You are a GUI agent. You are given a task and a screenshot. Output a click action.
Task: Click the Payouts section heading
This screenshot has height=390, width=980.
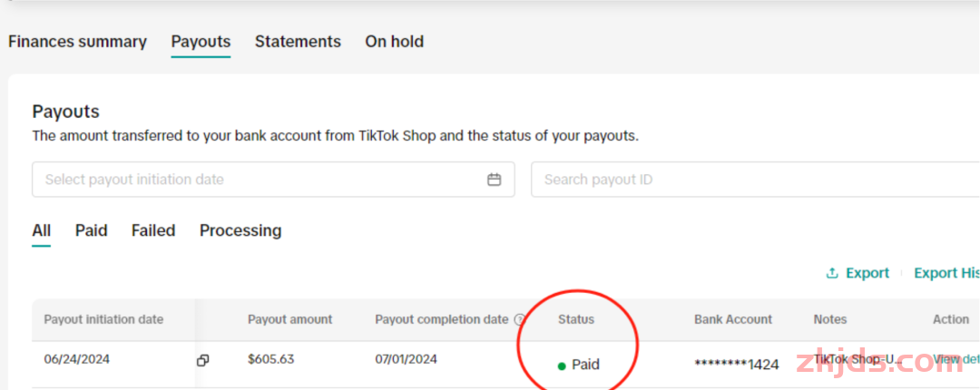65,112
